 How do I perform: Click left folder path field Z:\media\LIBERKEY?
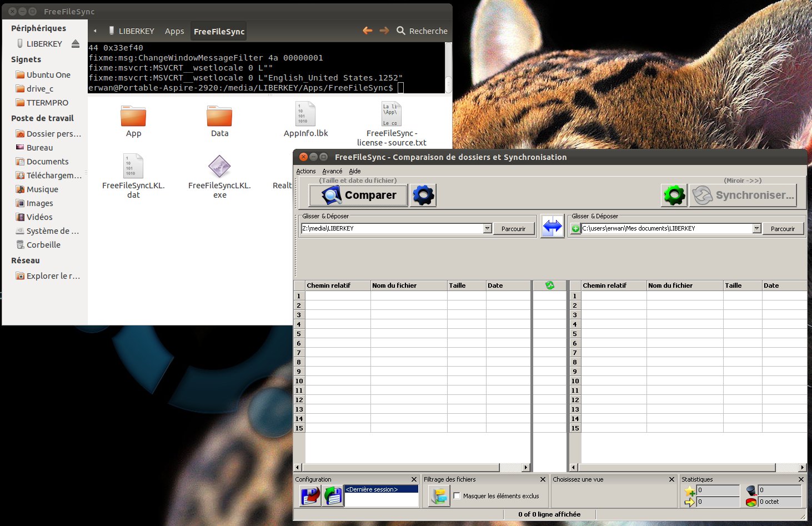[392, 228]
